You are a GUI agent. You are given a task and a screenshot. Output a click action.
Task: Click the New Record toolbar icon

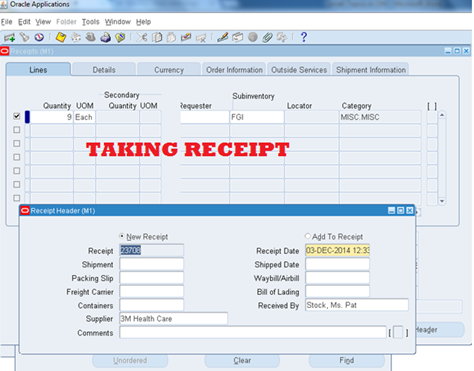coord(9,37)
